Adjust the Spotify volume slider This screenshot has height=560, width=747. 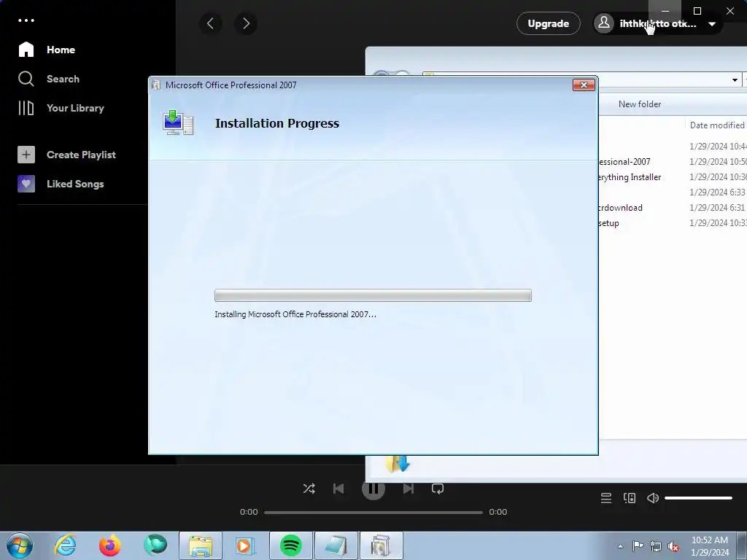(x=698, y=498)
